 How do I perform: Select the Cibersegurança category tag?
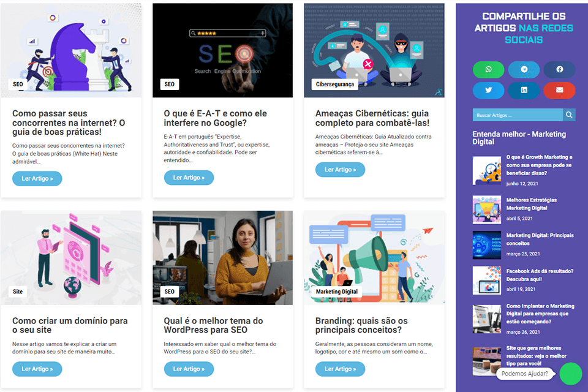point(334,85)
